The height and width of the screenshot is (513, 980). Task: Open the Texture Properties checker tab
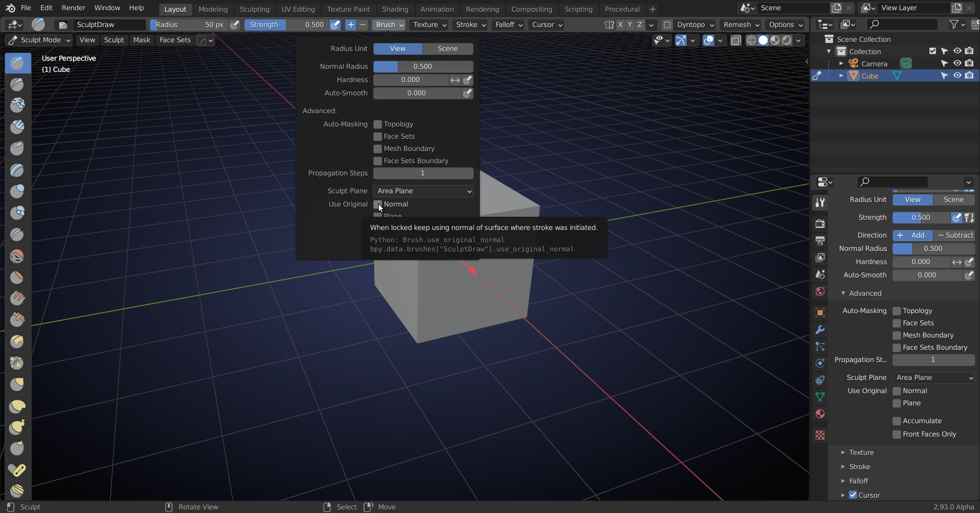pyautogui.click(x=820, y=434)
